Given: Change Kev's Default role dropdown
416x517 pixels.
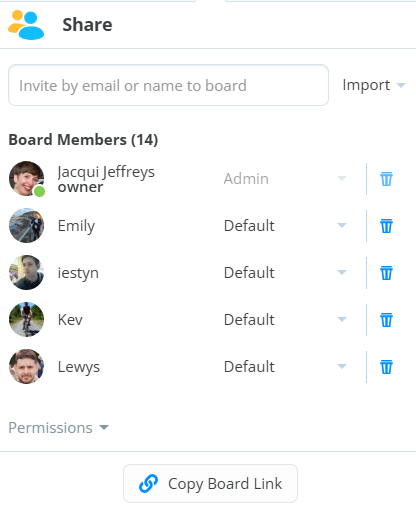Looking at the screenshot, I should coord(285,320).
